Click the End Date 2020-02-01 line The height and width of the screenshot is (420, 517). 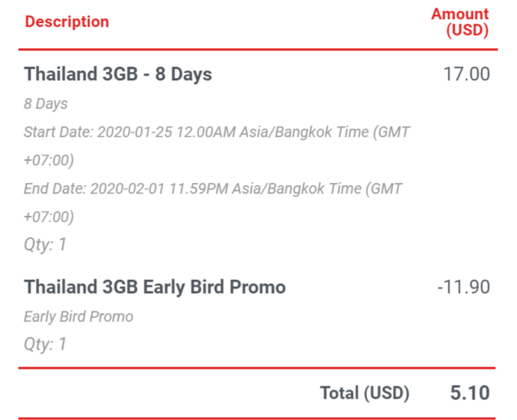pos(213,189)
